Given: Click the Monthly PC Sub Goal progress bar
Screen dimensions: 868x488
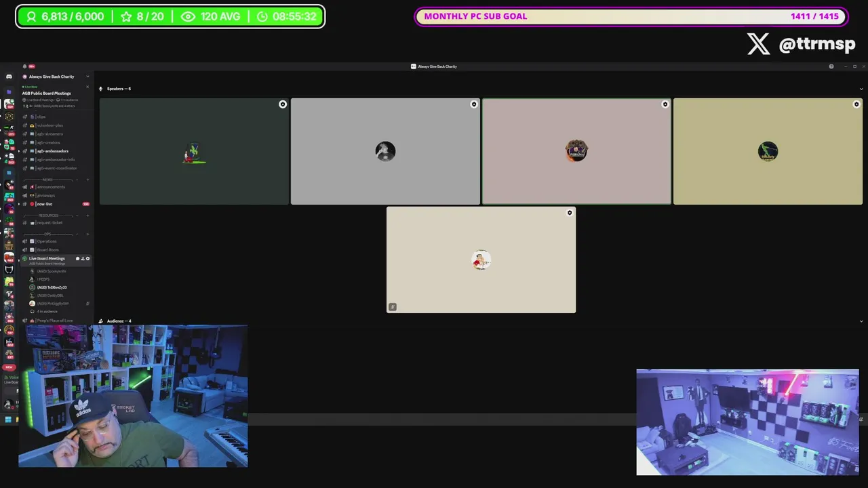Looking at the screenshot, I should click(631, 16).
